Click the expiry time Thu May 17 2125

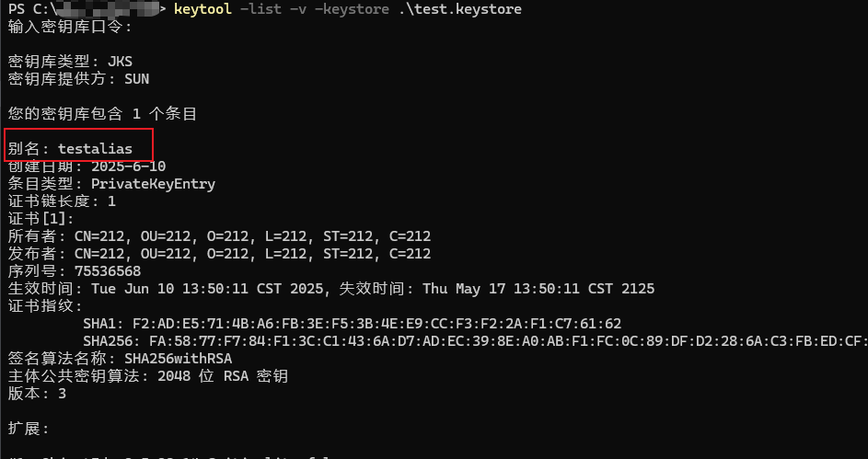click(538, 289)
